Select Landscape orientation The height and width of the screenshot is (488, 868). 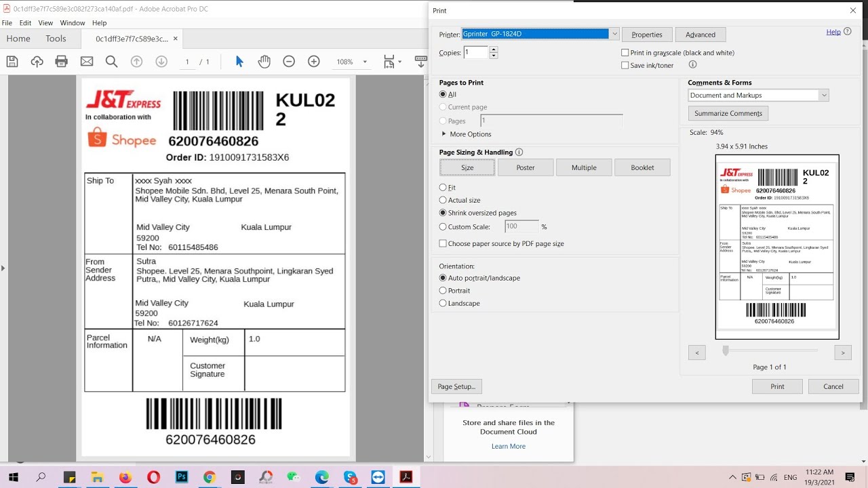(443, 304)
